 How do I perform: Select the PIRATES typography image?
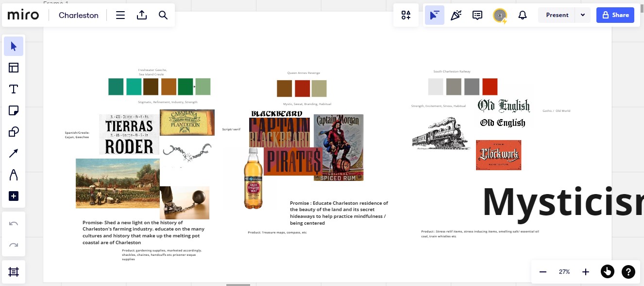pos(293,161)
